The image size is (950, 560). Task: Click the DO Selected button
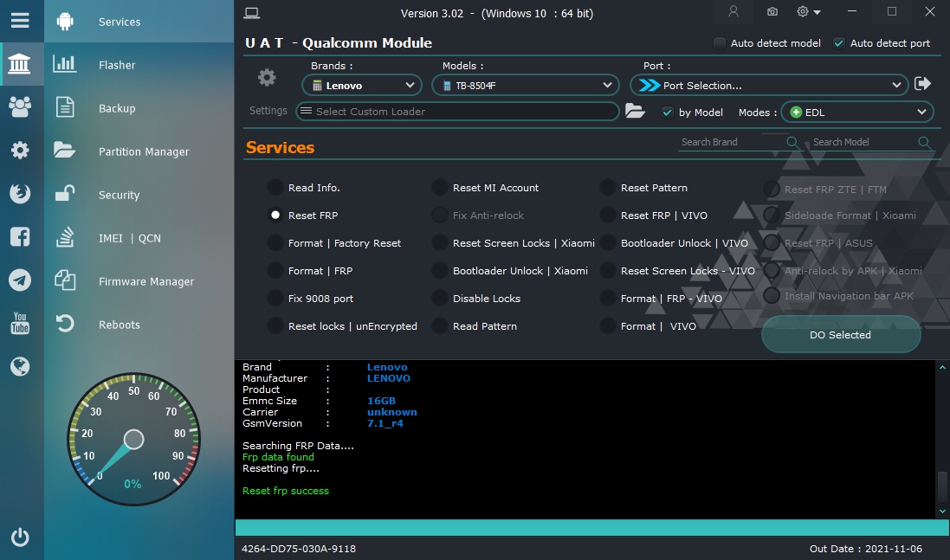pos(841,335)
